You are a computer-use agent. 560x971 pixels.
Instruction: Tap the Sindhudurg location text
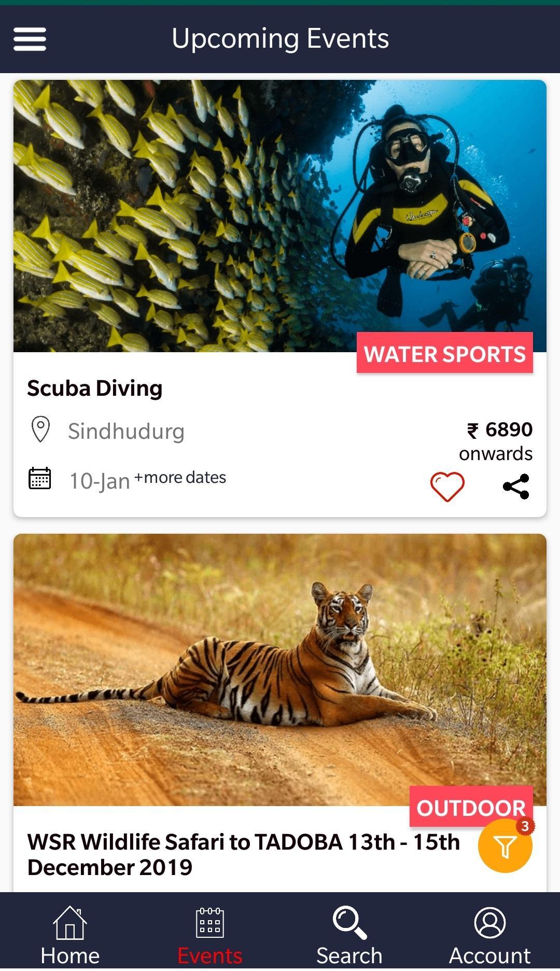pyautogui.click(x=126, y=431)
